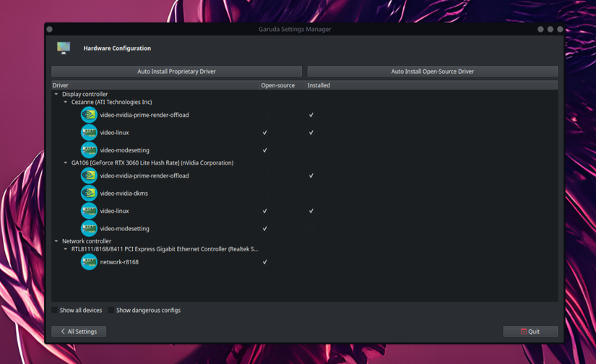The width and height of the screenshot is (596, 364).
Task: Collapse the Network controller tree node
Action: (x=56, y=241)
